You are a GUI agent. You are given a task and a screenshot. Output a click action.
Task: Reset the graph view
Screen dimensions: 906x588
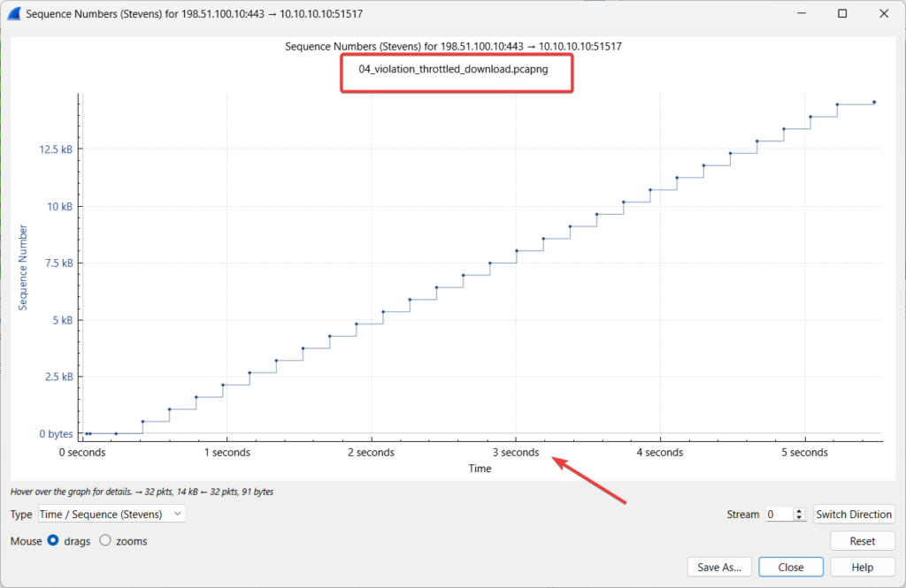pyautogui.click(x=862, y=540)
